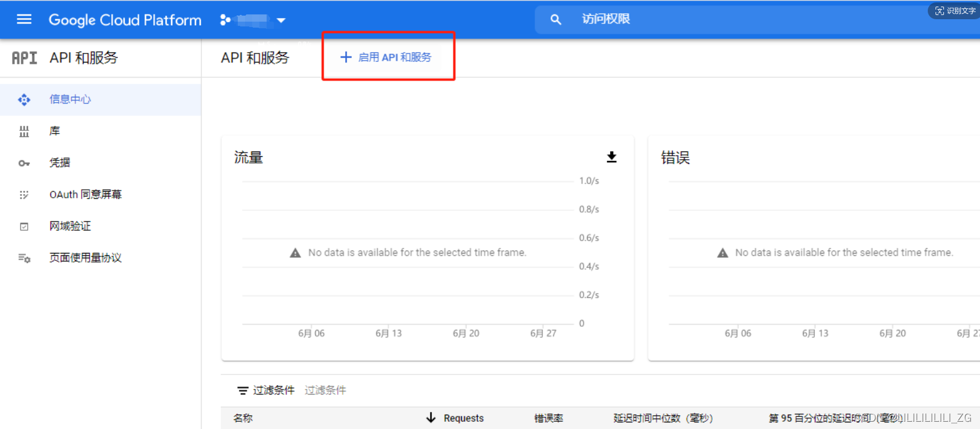
Task: Open 信息中心 in the sidebar
Action: 100,99
